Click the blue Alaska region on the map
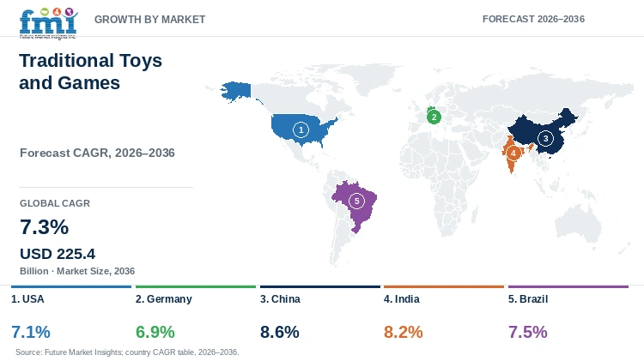This screenshot has height=361, width=644. [236, 92]
